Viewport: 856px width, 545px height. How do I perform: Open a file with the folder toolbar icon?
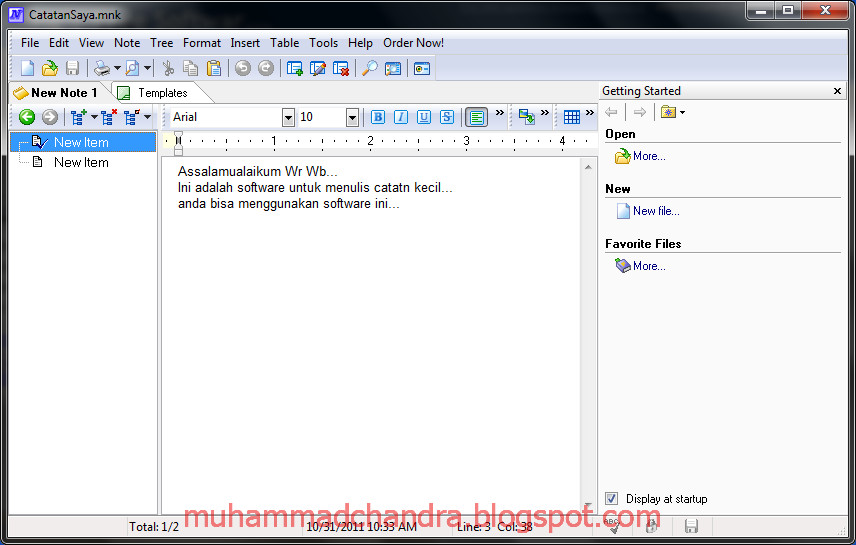(50, 68)
